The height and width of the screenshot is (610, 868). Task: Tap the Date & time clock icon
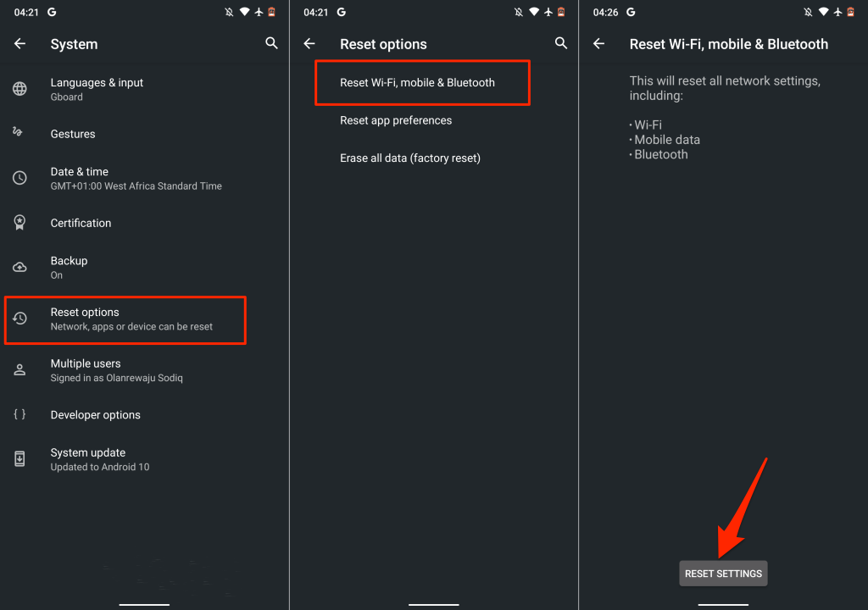pos(19,178)
